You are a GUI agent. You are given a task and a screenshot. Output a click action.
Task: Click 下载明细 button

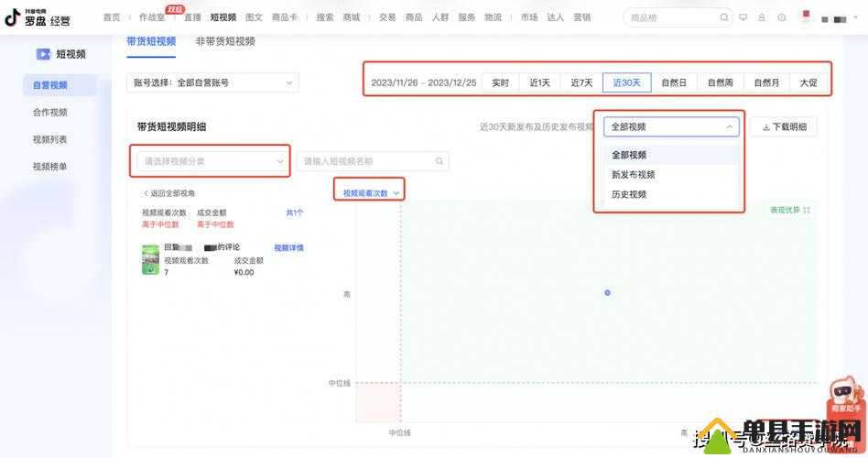click(783, 126)
